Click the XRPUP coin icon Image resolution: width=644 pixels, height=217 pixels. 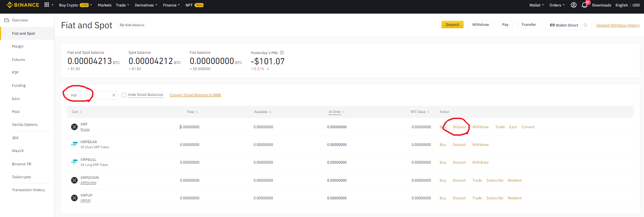coord(74,198)
